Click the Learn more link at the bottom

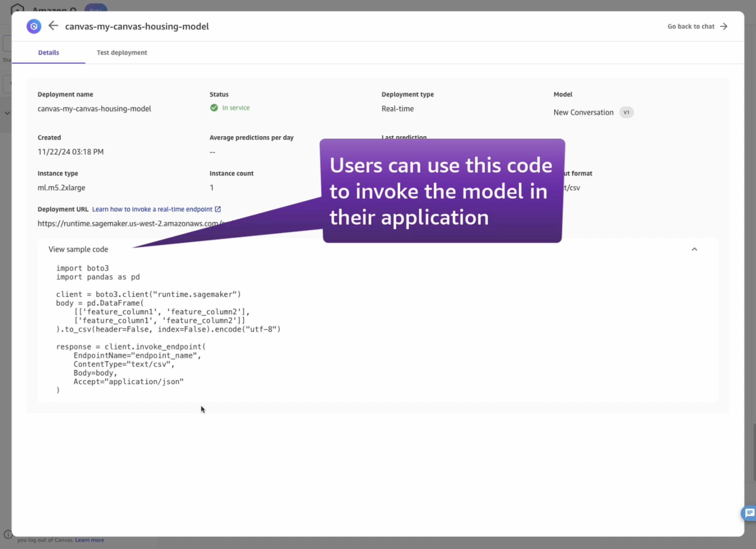click(90, 540)
